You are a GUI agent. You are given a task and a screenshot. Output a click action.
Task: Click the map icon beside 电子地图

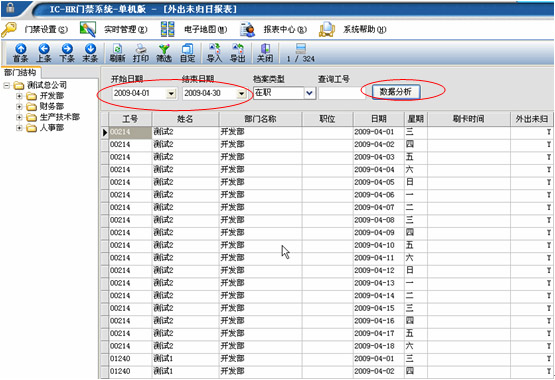pos(167,29)
